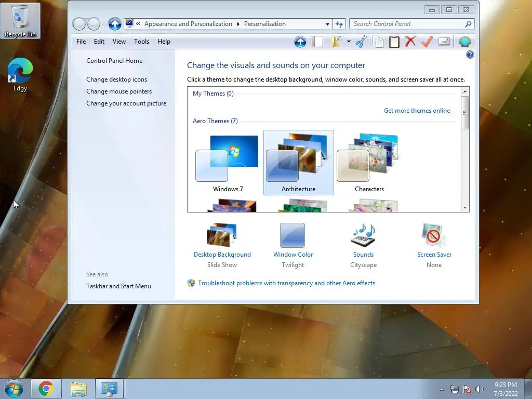Click the Action Center flag icon
The width and height of the screenshot is (532, 399).
tap(467, 389)
